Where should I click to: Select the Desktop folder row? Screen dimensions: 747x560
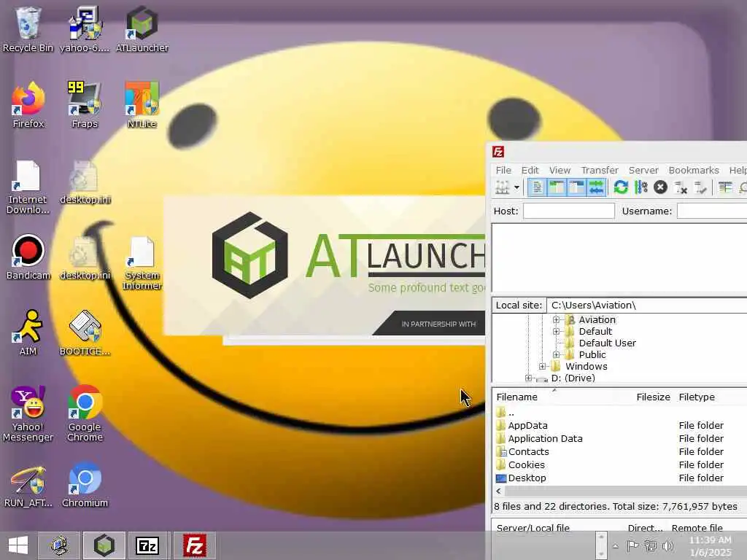[620, 478]
